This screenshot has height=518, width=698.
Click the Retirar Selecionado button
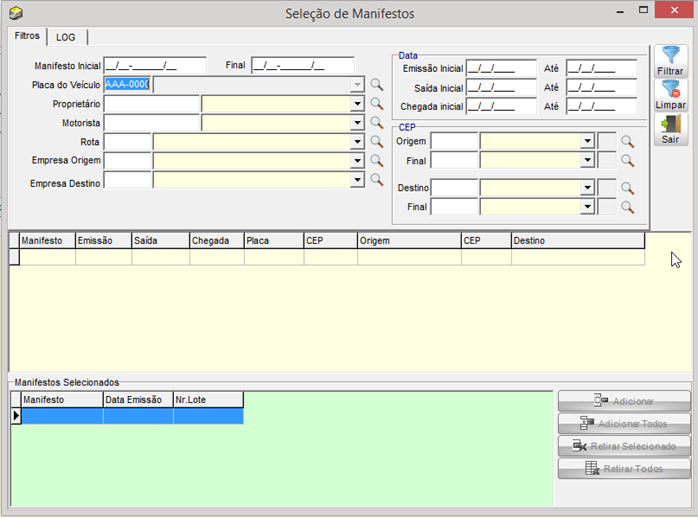pos(624,446)
